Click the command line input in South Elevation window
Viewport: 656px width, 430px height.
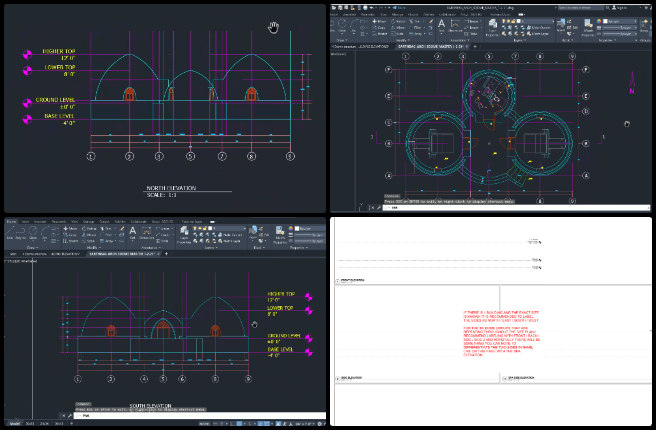pyautogui.click(x=200, y=416)
